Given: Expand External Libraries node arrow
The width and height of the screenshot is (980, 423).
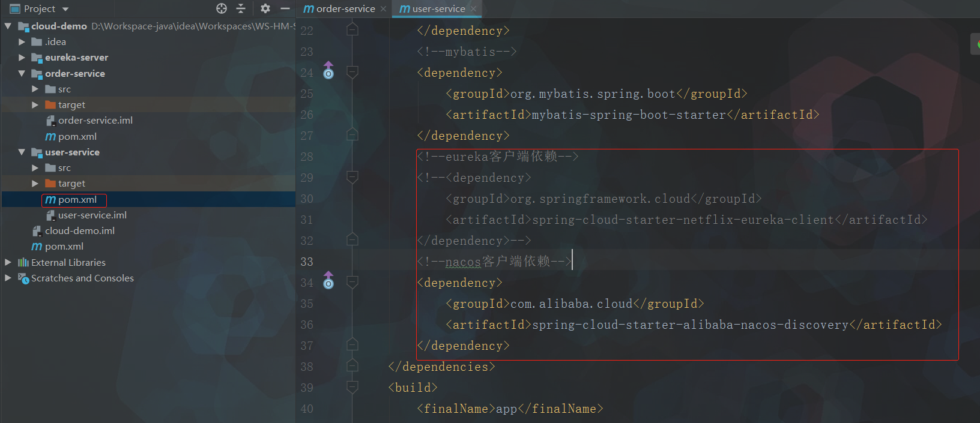Looking at the screenshot, I should (x=8, y=262).
